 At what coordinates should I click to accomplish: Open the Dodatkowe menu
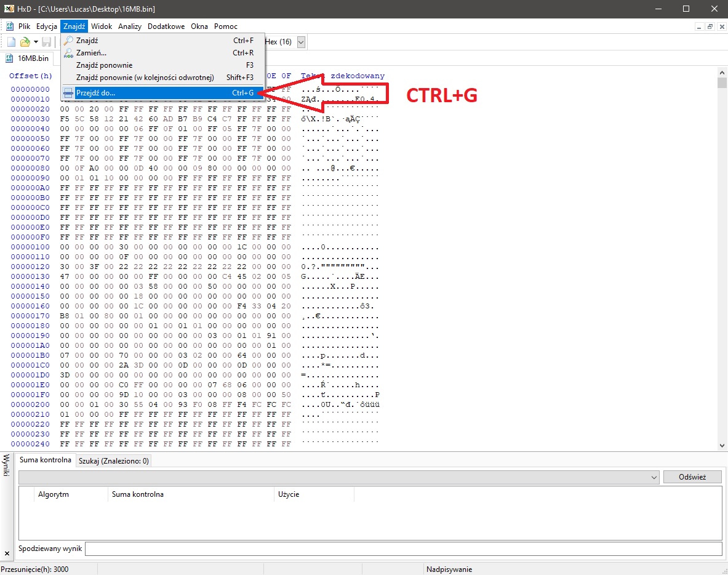pos(166,26)
